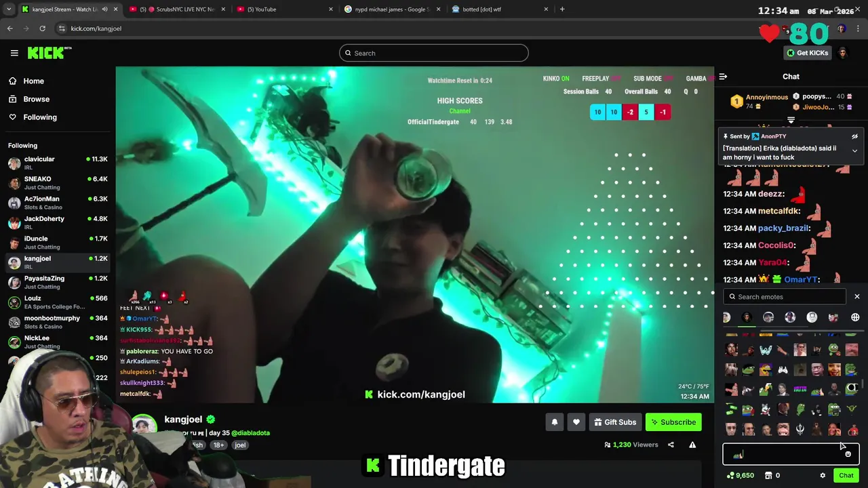Report stream warning triangle icon
This screenshot has width=868, height=488.
point(692,445)
